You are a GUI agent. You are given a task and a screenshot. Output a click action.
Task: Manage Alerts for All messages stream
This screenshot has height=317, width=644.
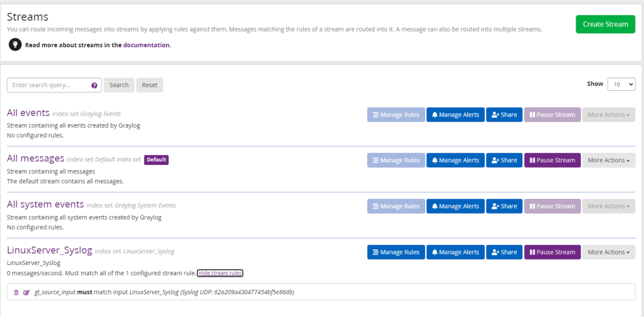click(456, 161)
